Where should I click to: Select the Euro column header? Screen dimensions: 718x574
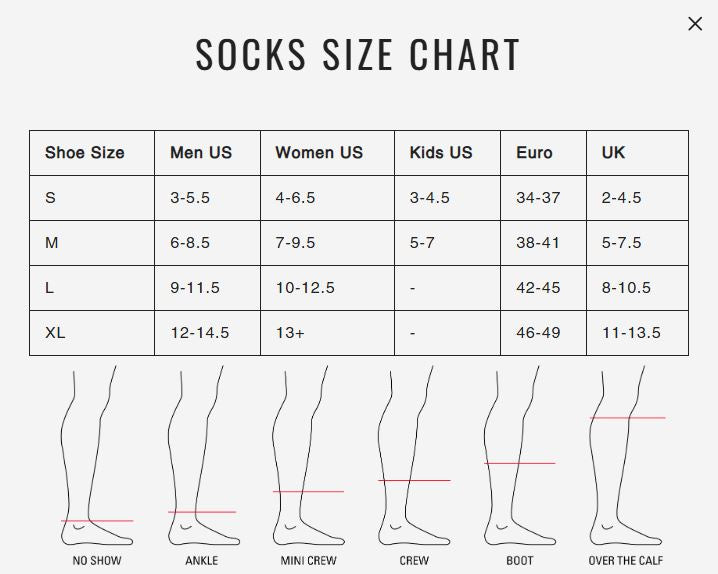pos(534,153)
